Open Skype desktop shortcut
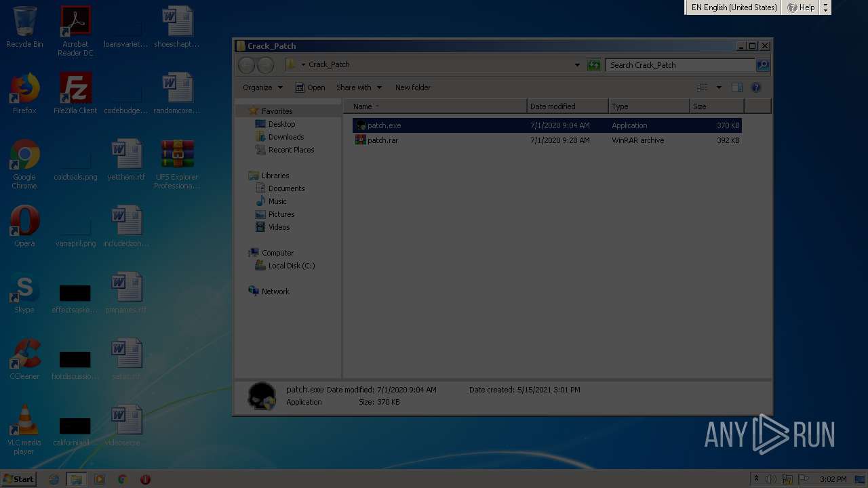868x488 pixels. pyautogui.click(x=24, y=293)
